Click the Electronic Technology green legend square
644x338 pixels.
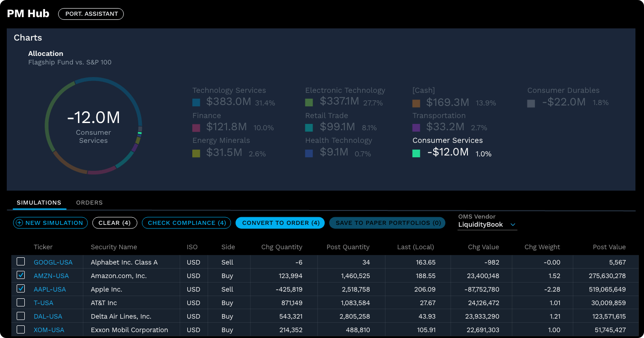click(308, 102)
